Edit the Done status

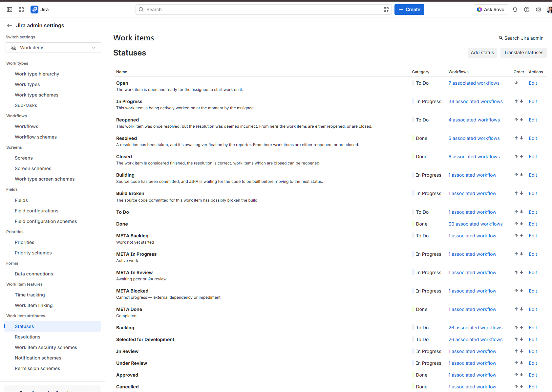tap(533, 224)
